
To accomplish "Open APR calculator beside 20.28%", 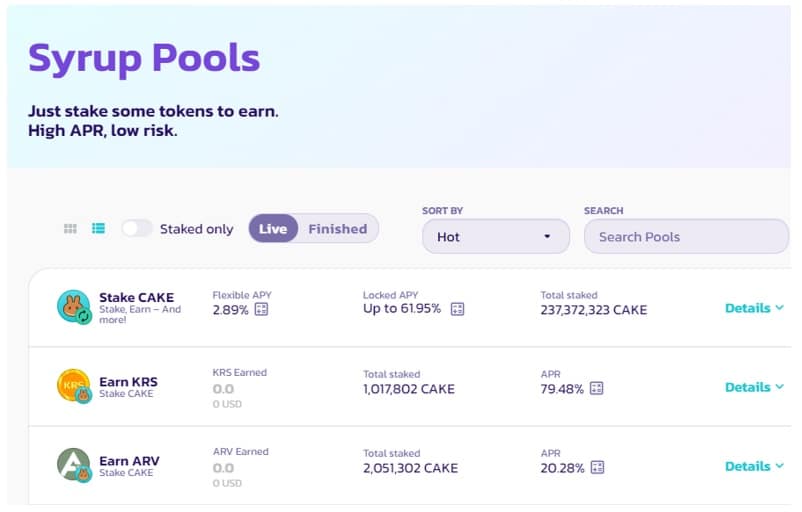I will pos(597,468).
